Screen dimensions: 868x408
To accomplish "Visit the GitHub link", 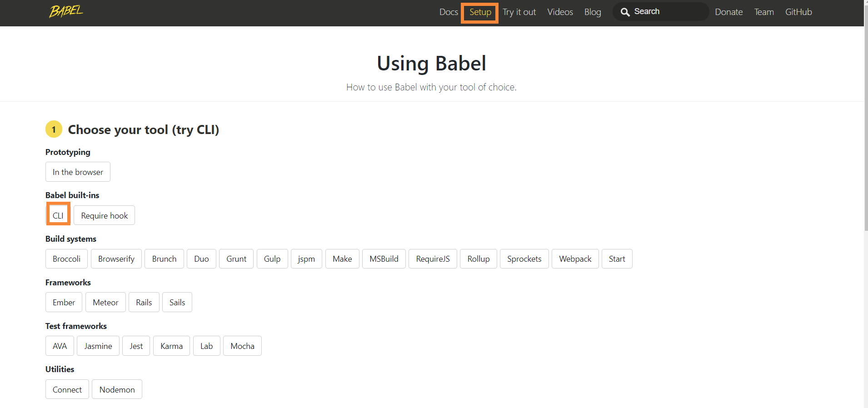I will point(798,12).
